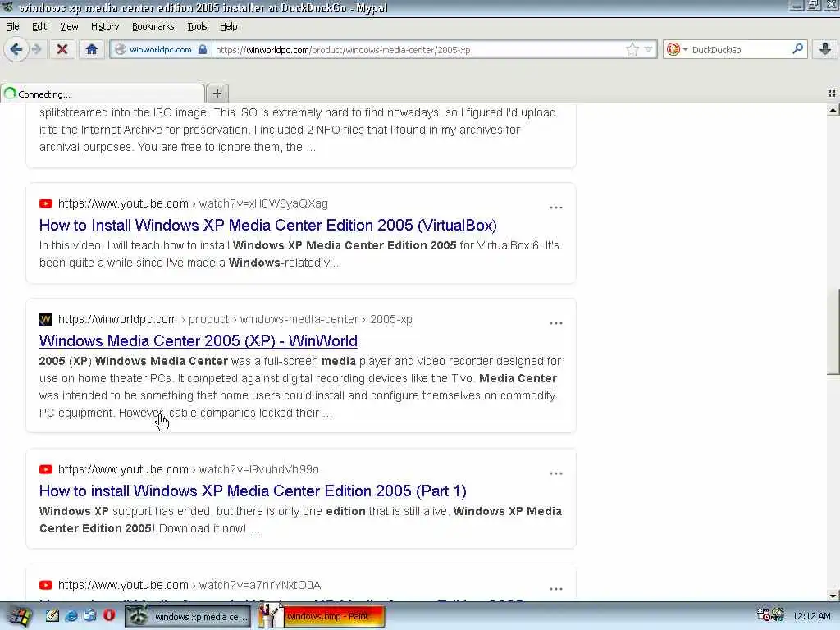This screenshot has width=840, height=630.
Task: Open Windows Media Center 2005 (XP) - WinWorld link
Action: coord(199,340)
